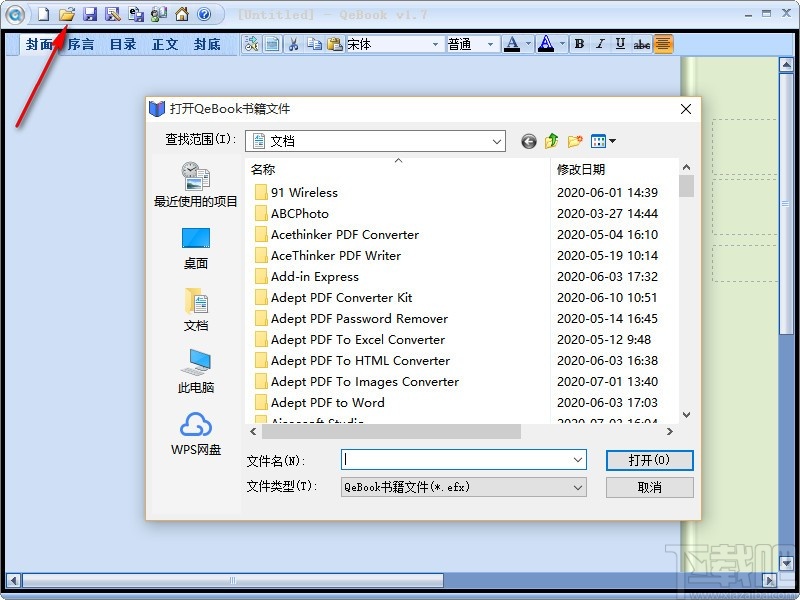Click the 取消 button to cancel
This screenshot has width=800, height=600.
648,487
